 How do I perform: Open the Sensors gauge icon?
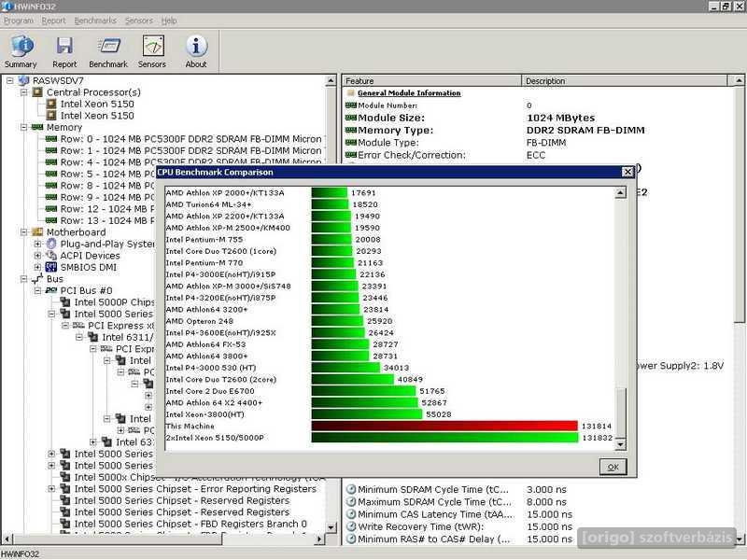(152, 46)
